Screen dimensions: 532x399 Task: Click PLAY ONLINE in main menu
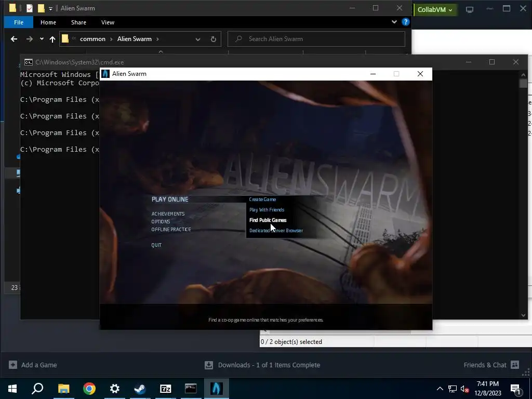click(x=170, y=199)
